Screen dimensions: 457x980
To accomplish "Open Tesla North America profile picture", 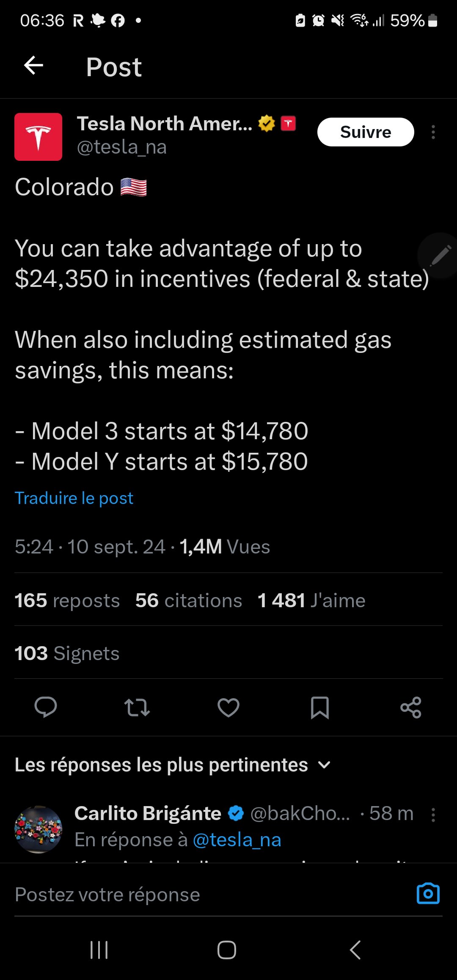I will [x=38, y=137].
